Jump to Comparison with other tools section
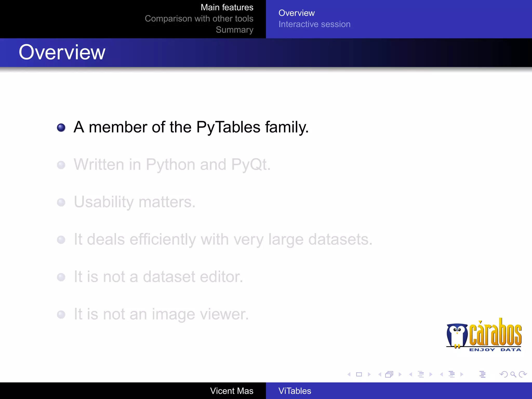 tap(199, 18)
